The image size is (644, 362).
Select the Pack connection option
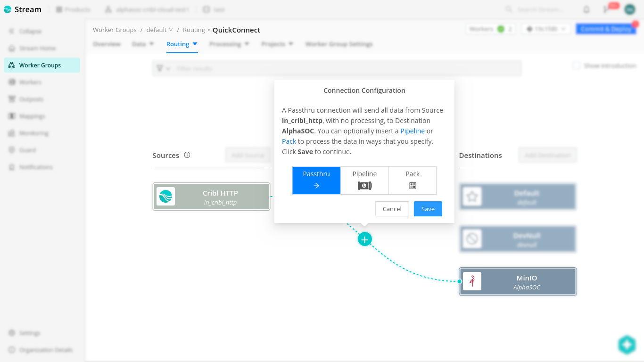[412, 180]
